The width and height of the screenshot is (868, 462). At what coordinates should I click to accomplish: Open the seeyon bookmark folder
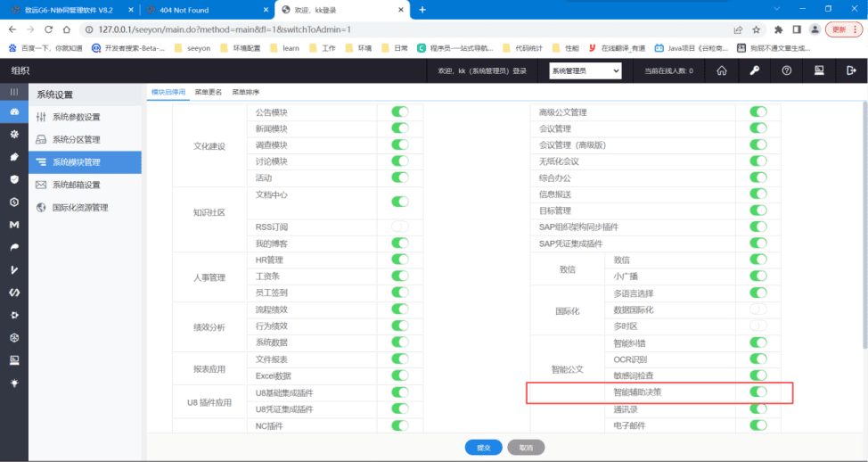coord(192,48)
